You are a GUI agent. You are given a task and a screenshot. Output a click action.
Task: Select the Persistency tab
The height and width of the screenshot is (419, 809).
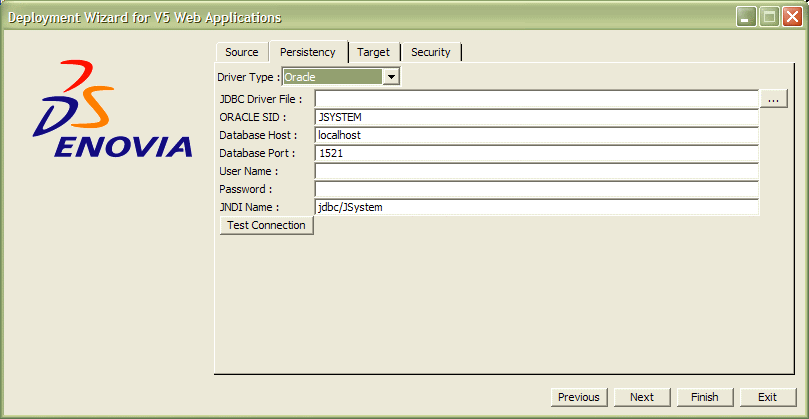(307, 52)
